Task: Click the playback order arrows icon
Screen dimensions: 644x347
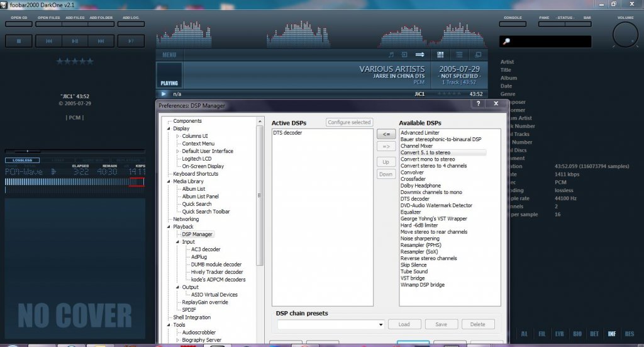Action: [x=419, y=55]
